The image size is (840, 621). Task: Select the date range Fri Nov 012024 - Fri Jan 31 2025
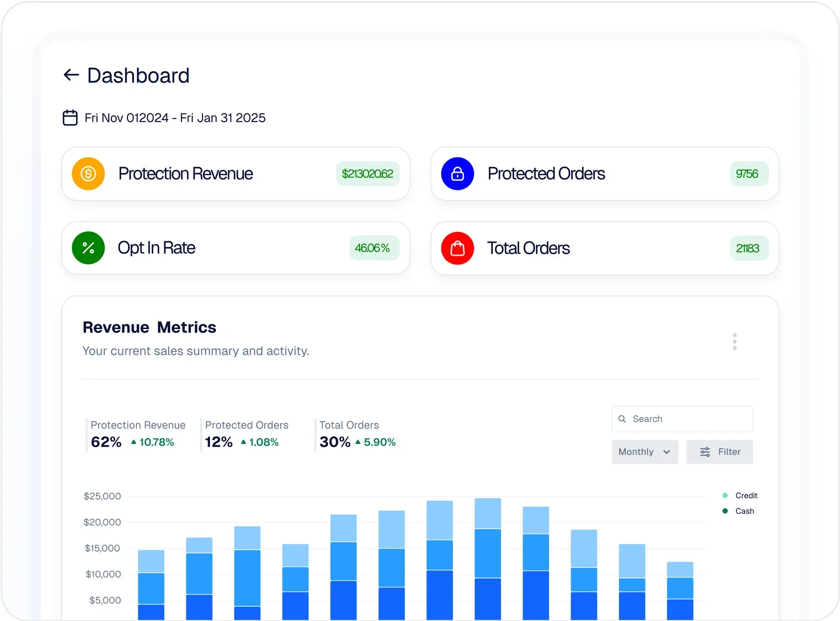[x=175, y=118]
